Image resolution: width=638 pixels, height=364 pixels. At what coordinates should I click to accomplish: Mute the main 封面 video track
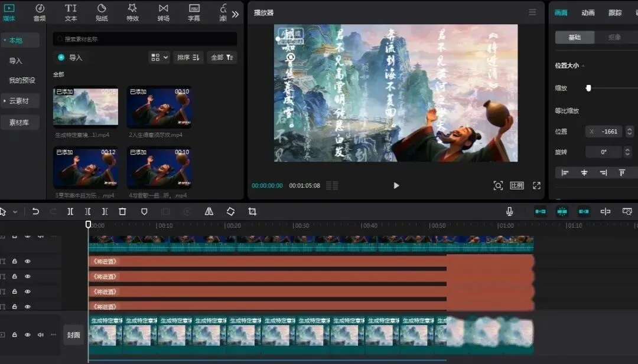pos(40,335)
